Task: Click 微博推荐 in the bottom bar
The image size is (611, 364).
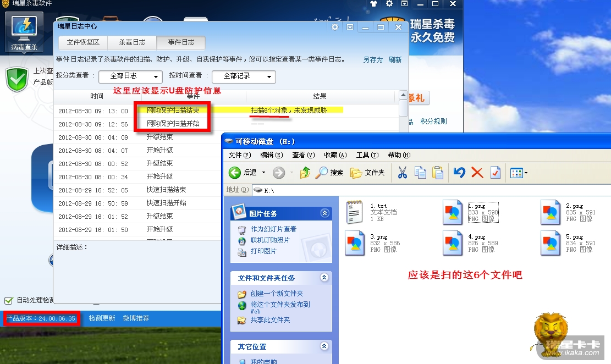Action: (136, 318)
